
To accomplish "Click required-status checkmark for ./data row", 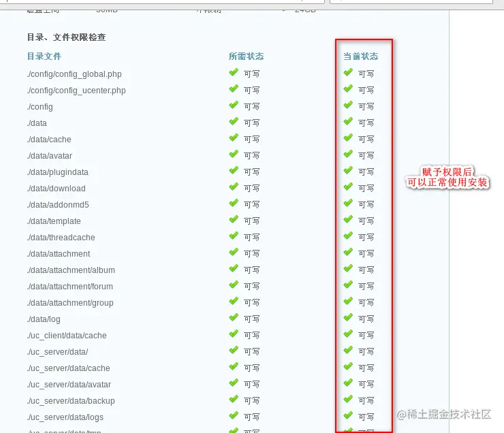I will [234, 121].
